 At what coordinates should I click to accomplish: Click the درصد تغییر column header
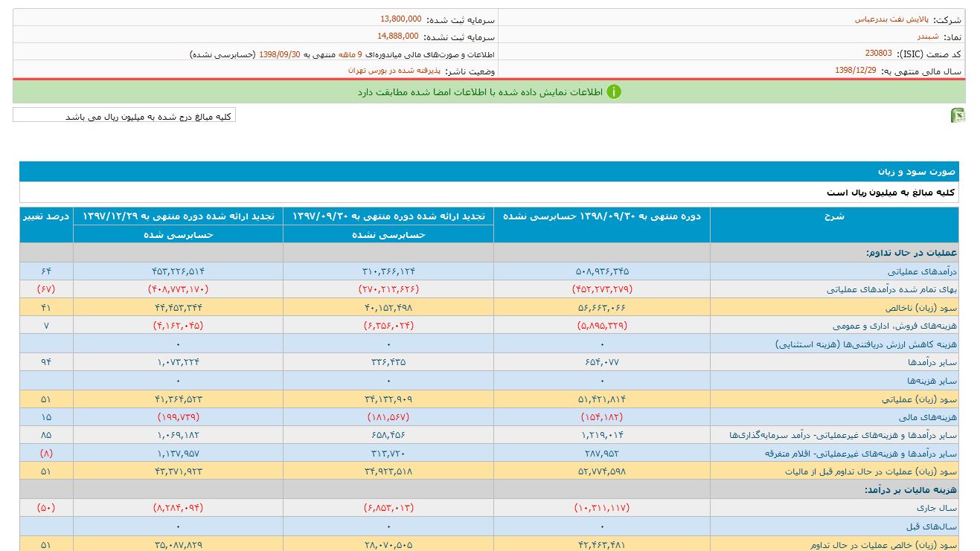pyautogui.click(x=46, y=216)
